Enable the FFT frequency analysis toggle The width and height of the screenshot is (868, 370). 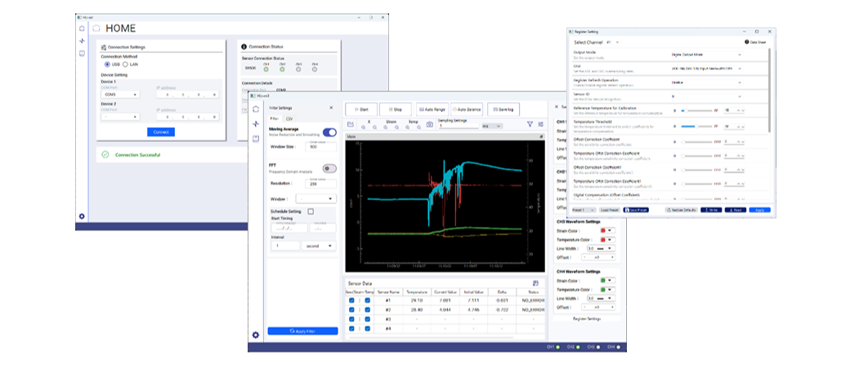[x=329, y=168]
